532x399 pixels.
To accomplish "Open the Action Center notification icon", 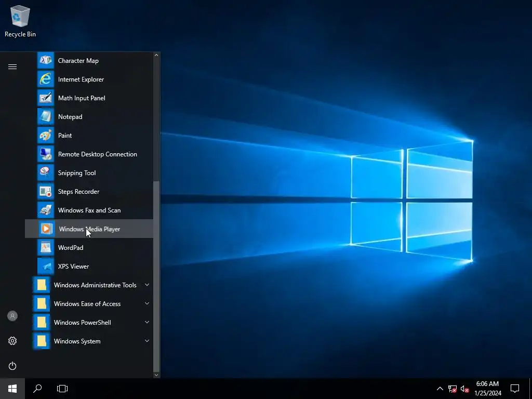I will pyautogui.click(x=515, y=389).
